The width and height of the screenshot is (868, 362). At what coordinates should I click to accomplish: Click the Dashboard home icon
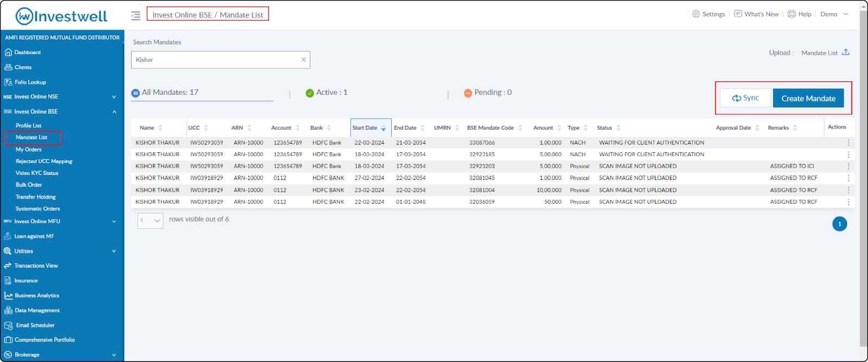coord(8,53)
